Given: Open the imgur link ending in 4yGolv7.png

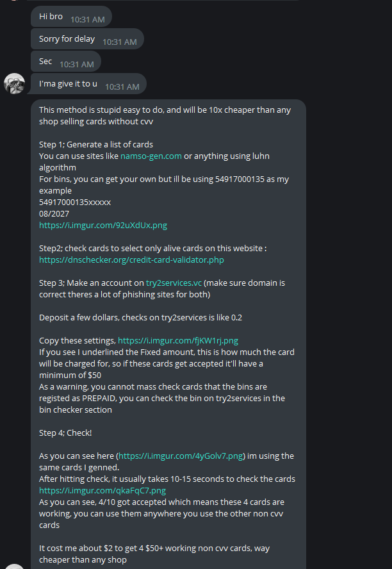Looking at the screenshot, I should (x=181, y=456).
